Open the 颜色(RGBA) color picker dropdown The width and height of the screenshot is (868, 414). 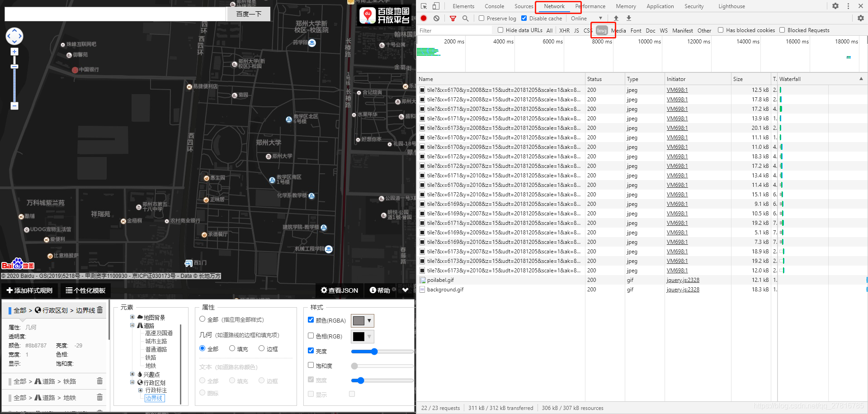(x=369, y=321)
